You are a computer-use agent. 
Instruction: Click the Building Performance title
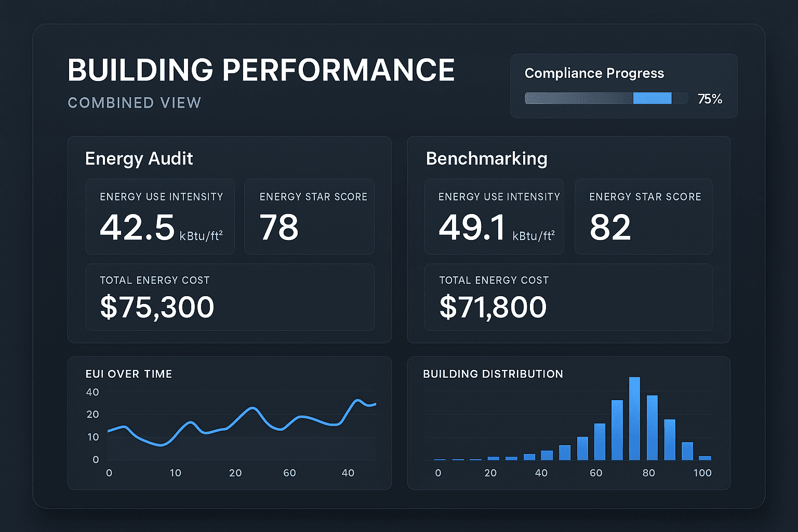pyautogui.click(x=261, y=70)
